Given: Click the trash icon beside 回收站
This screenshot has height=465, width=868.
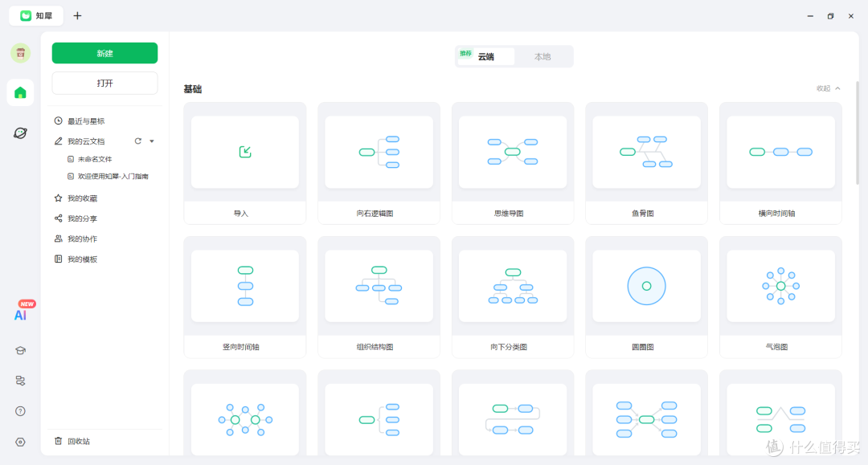Looking at the screenshot, I should (58, 441).
